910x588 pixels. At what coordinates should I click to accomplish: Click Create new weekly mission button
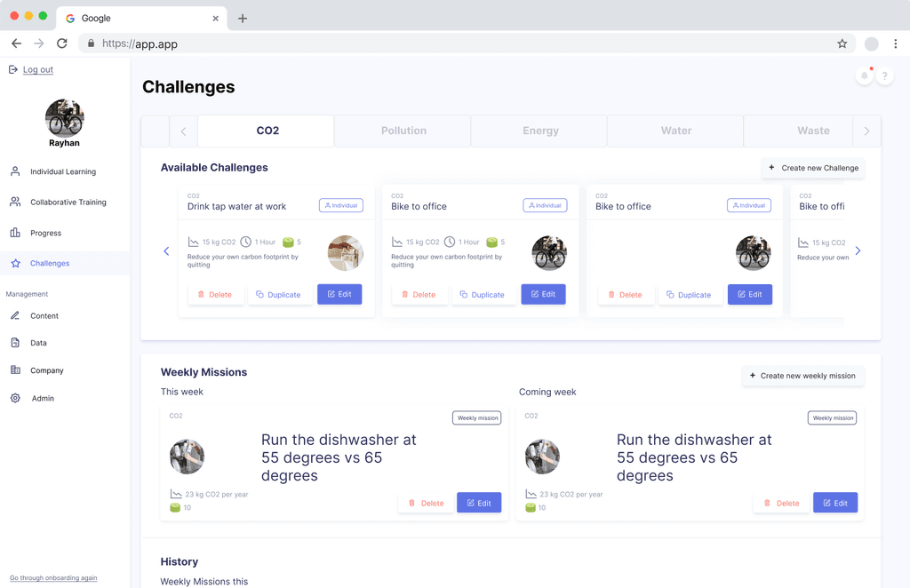[x=802, y=376]
